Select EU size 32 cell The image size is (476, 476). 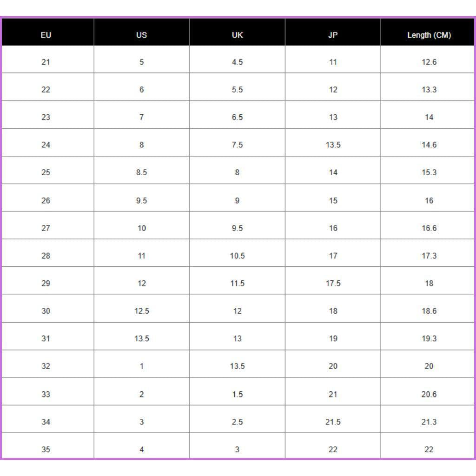coord(46,366)
